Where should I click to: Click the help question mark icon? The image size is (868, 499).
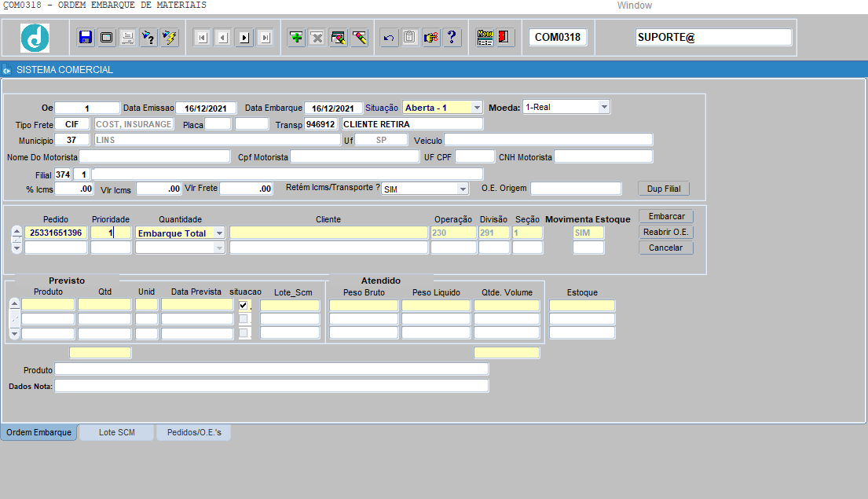point(452,38)
